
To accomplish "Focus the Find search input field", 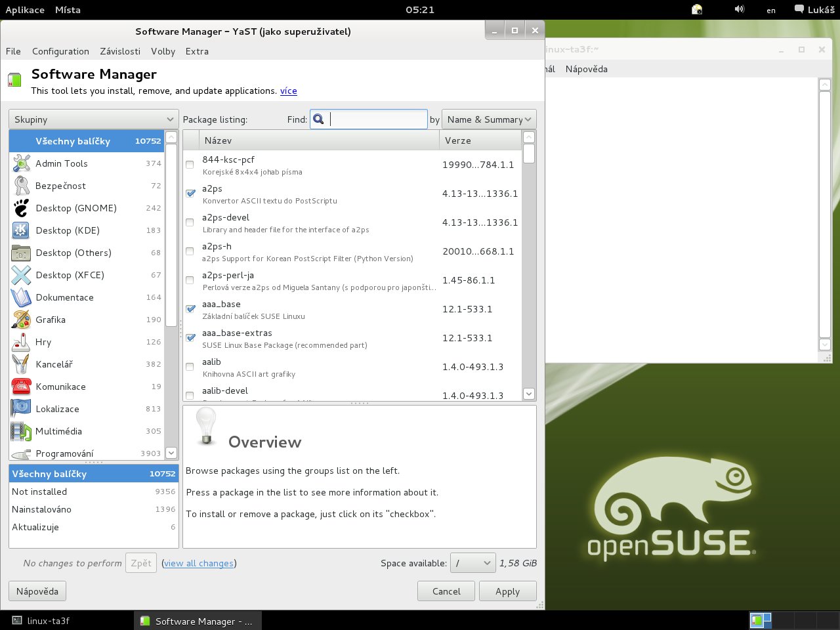I will [x=369, y=119].
